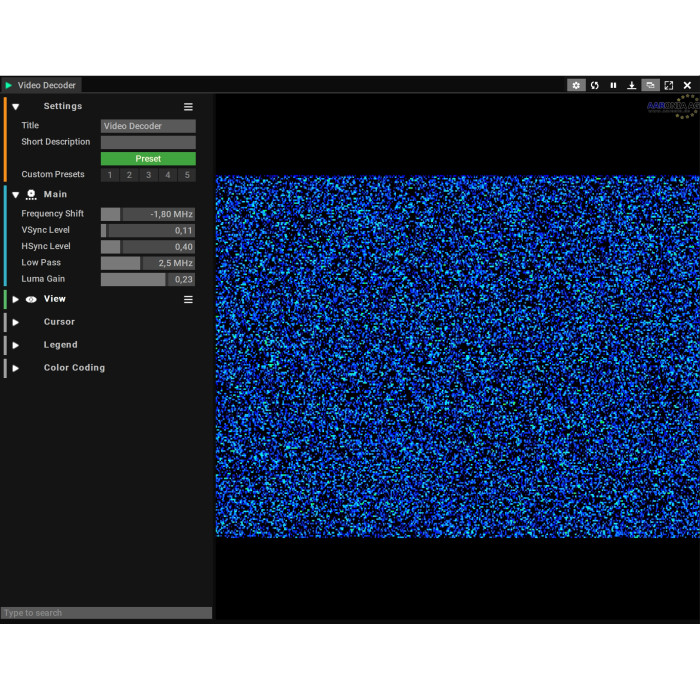This screenshot has height=700, width=700.
Task: Expand the Cursor section
Action: coord(16,322)
